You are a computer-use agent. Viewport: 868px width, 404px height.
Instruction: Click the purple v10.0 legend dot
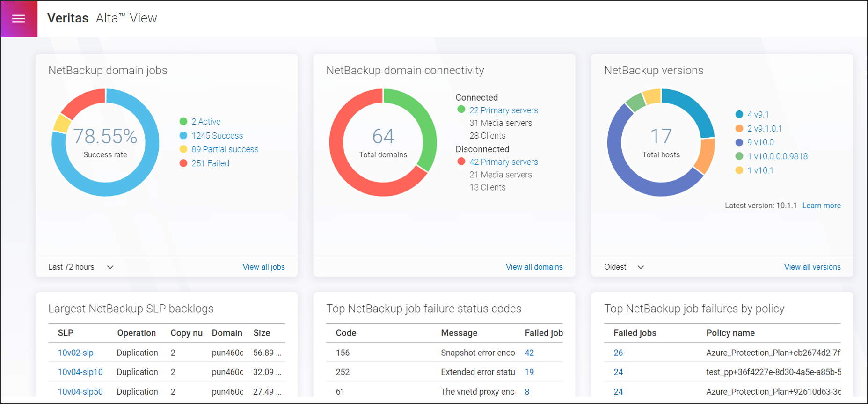point(739,142)
